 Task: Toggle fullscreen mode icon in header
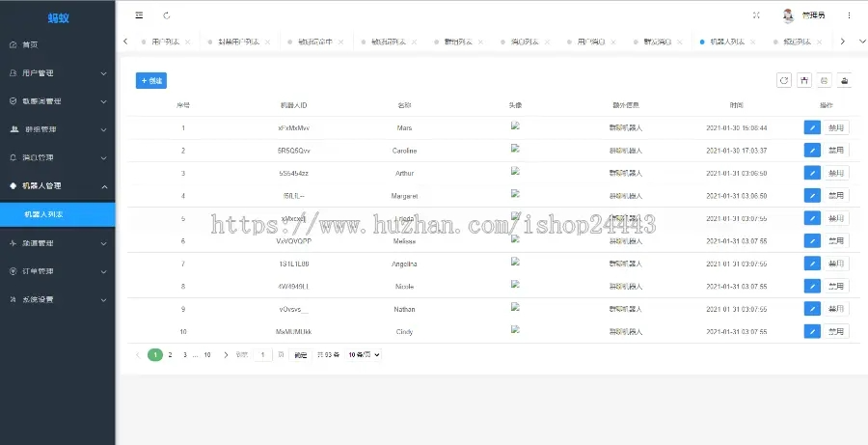[756, 15]
